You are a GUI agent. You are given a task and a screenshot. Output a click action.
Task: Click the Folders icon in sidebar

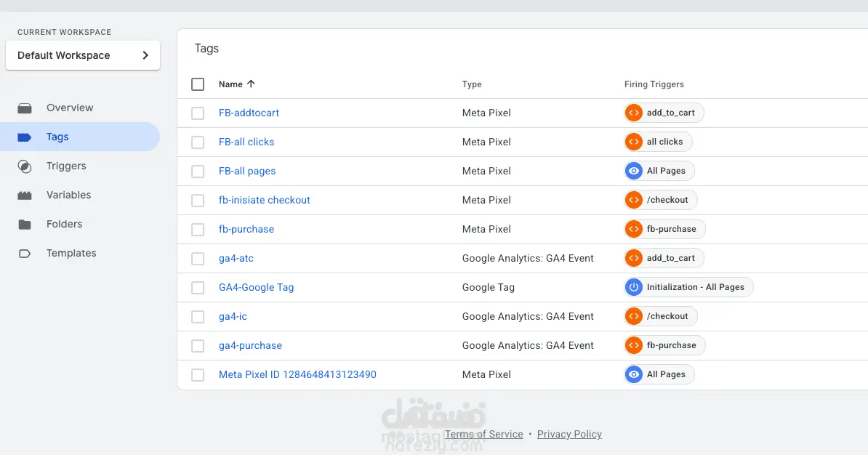[x=25, y=224]
